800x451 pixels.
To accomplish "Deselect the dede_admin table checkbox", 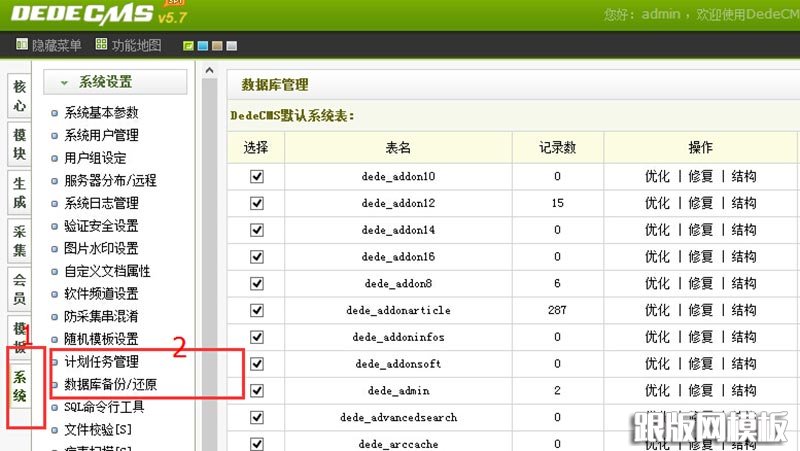I will (x=257, y=390).
